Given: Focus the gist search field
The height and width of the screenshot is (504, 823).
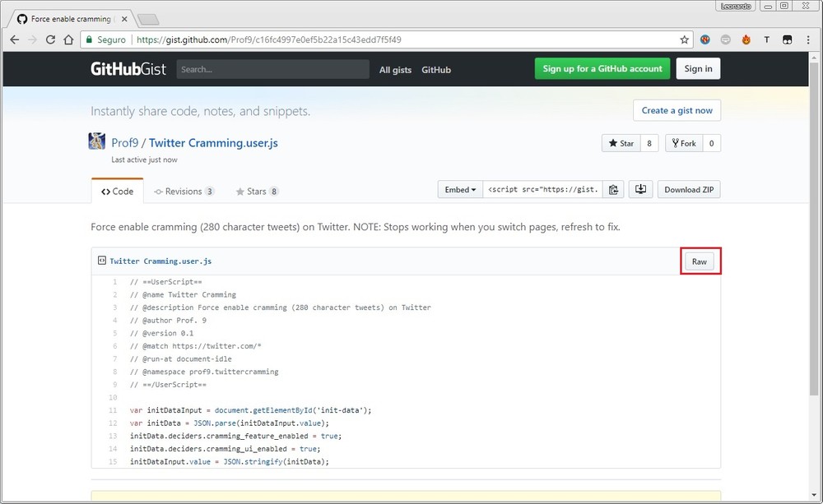Looking at the screenshot, I should 272,70.
